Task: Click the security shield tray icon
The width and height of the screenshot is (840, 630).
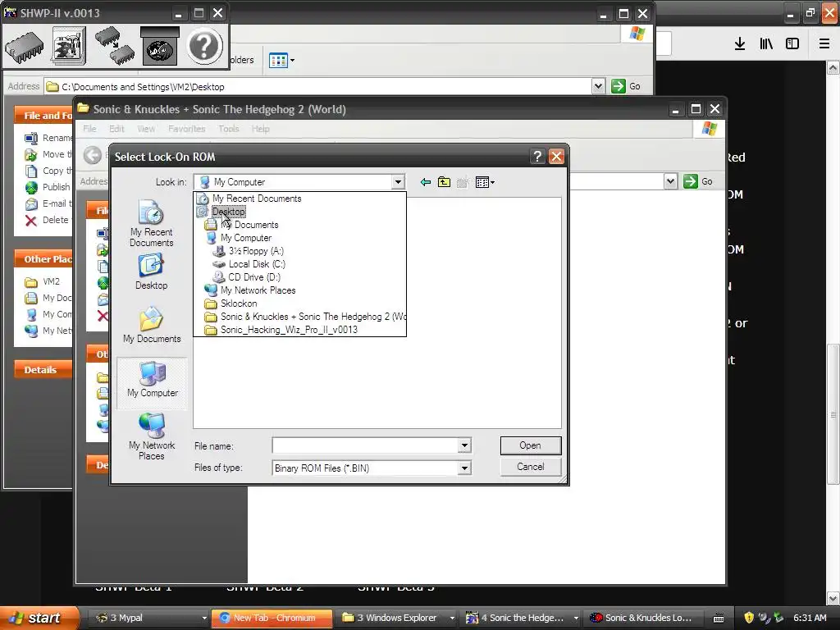Action: point(749,618)
